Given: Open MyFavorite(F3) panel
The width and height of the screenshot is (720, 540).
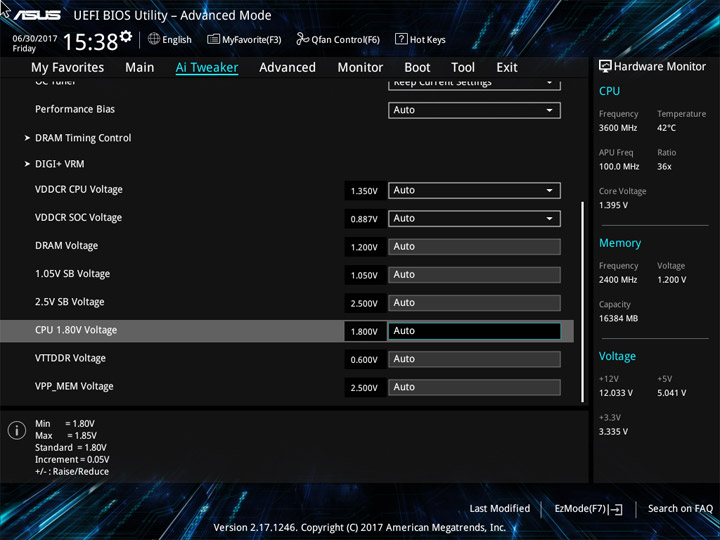Looking at the screenshot, I should tap(244, 39).
